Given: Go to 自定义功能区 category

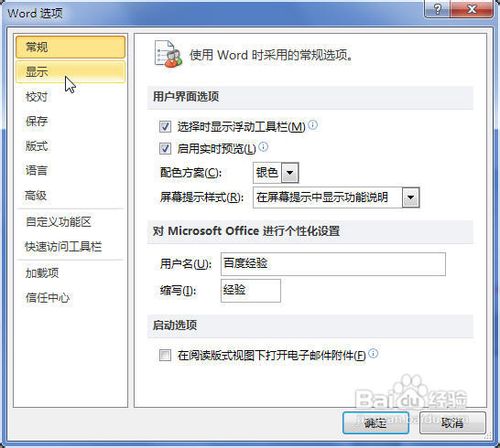Looking at the screenshot, I should point(71,222).
